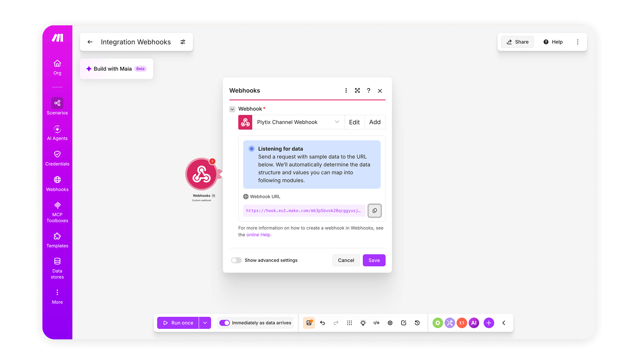Toggle Show advanced settings
Viewport: 637px width, 364px height.
tap(236, 260)
